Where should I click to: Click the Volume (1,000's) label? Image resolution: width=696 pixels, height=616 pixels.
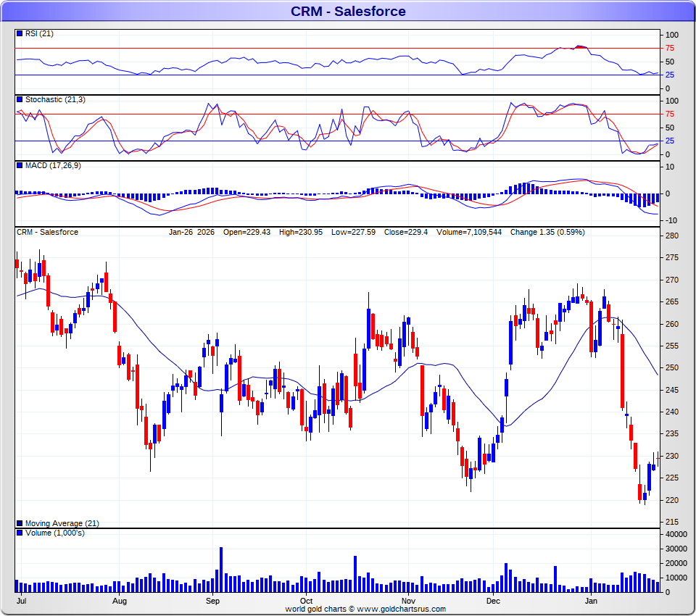[54, 533]
